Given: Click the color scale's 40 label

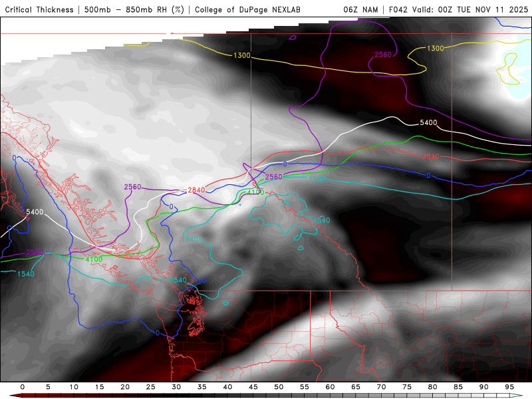Looking at the screenshot, I should (227, 387).
